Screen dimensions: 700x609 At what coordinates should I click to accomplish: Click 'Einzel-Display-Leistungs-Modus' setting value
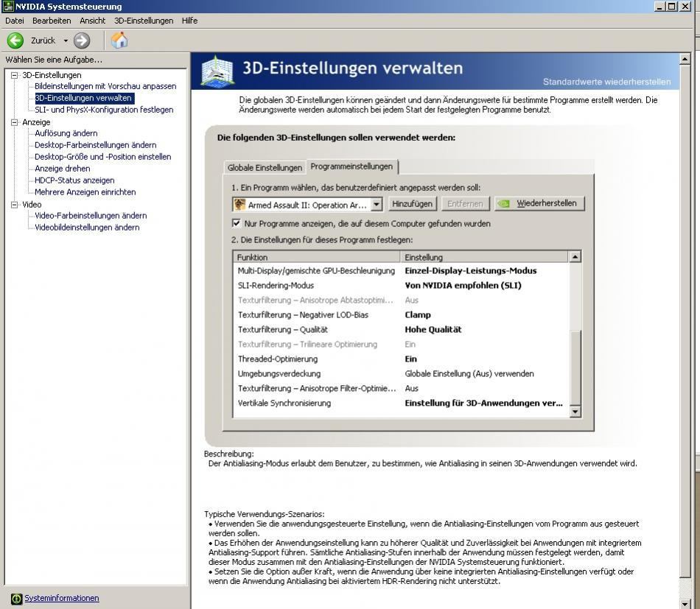click(471, 271)
